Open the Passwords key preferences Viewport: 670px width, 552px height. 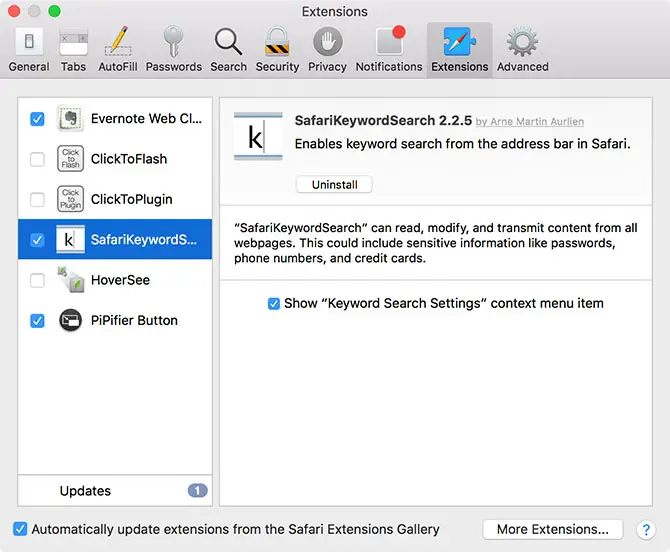pyautogui.click(x=173, y=50)
